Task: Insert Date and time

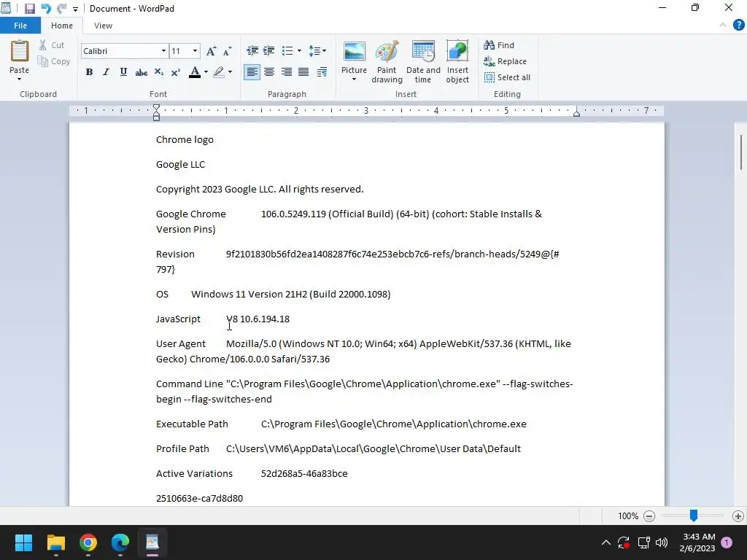Action: tap(423, 62)
